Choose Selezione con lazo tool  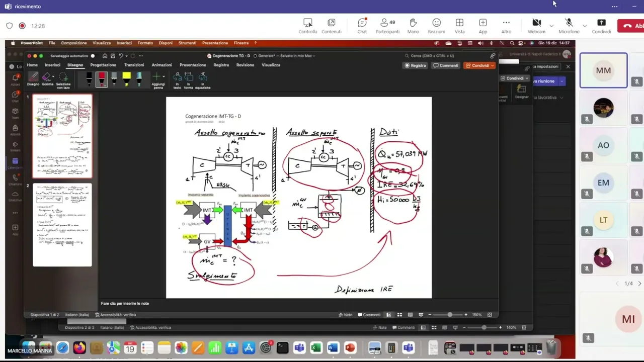63,80
